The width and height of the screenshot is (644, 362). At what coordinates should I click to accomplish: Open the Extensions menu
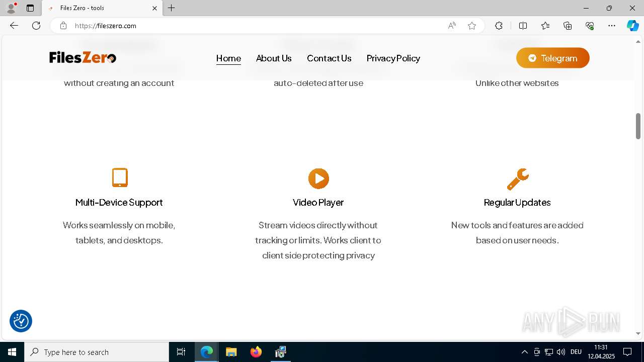click(499, 26)
